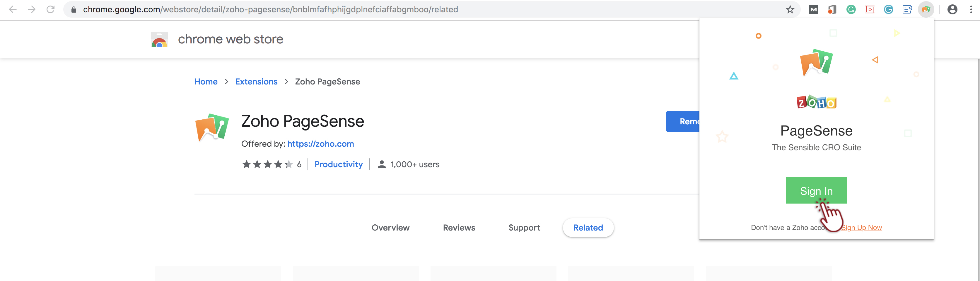Switch to the Overview tab
This screenshot has width=980, height=281.
click(390, 228)
